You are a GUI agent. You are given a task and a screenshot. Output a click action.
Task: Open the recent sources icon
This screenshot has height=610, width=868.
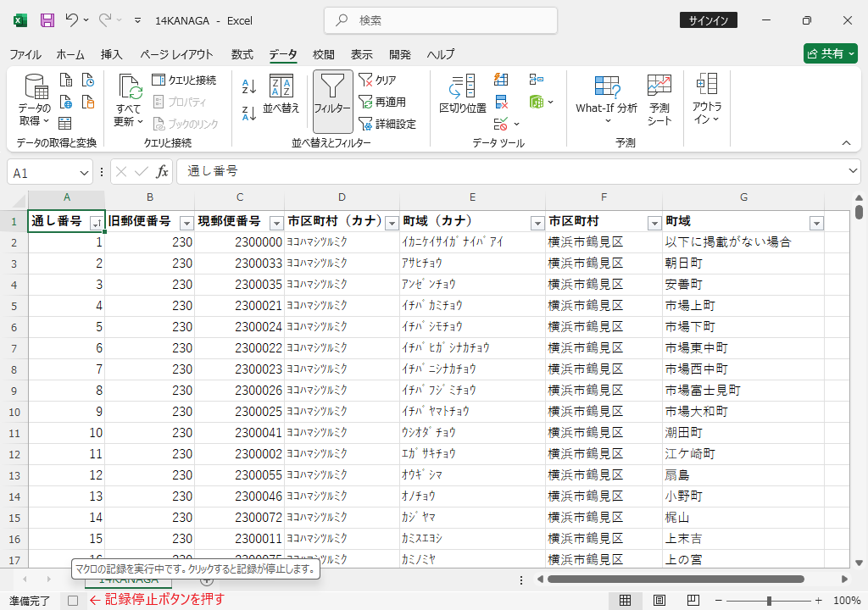tap(88, 80)
